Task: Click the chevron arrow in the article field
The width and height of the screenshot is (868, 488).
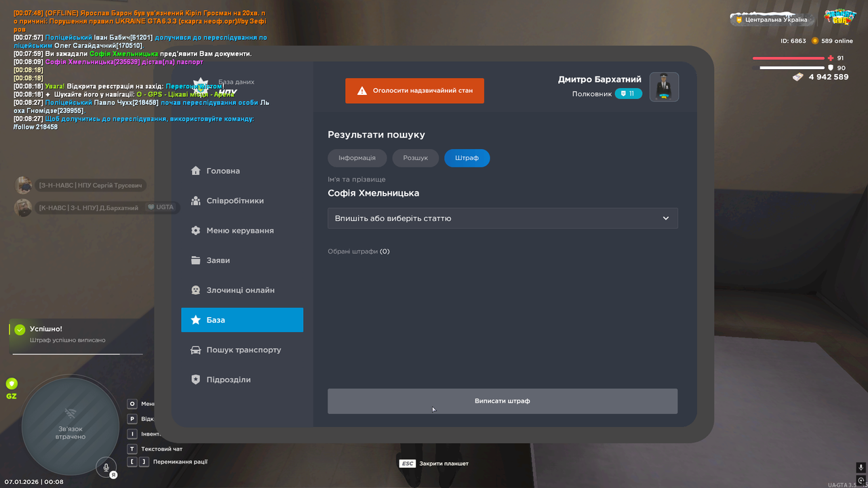Action: 666,218
